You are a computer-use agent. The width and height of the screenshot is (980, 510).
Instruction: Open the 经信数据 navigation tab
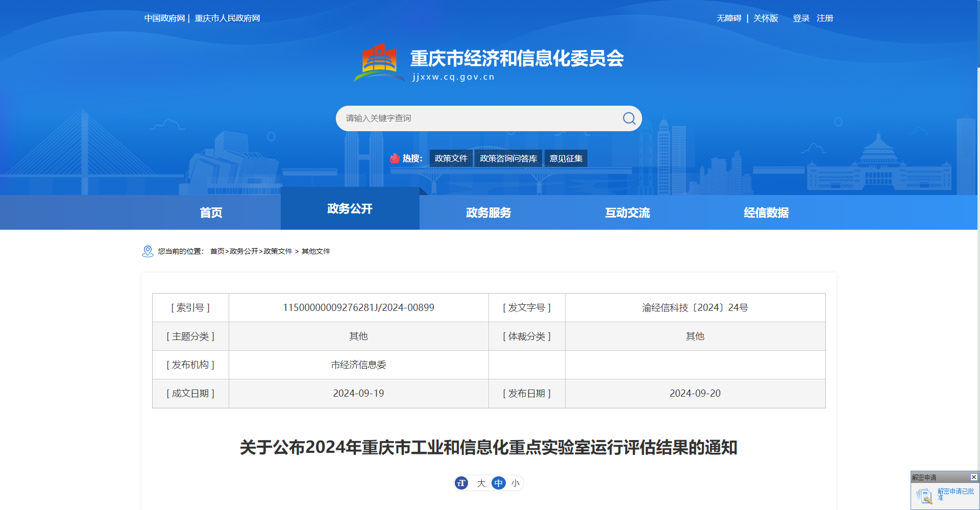pyautogui.click(x=766, y=212)
